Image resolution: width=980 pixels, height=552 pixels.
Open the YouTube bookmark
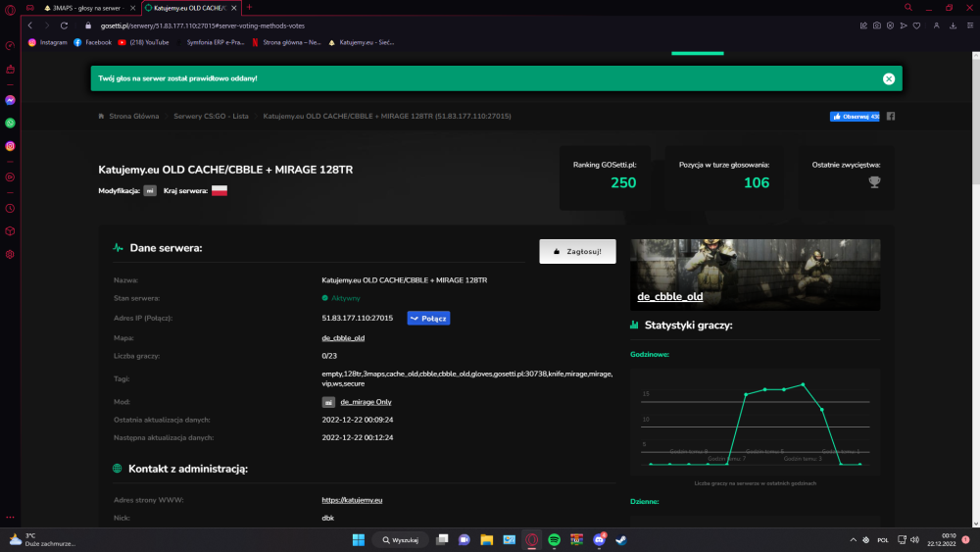[x=143, y=42]
